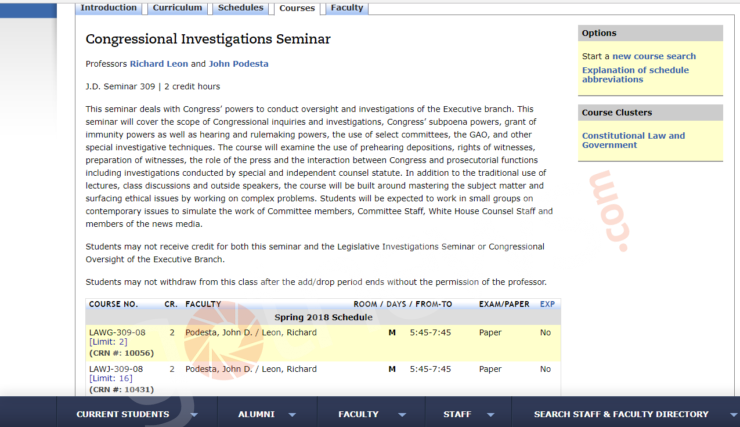Open the STAFF menu
740x427 pixels.
[457, 414]
